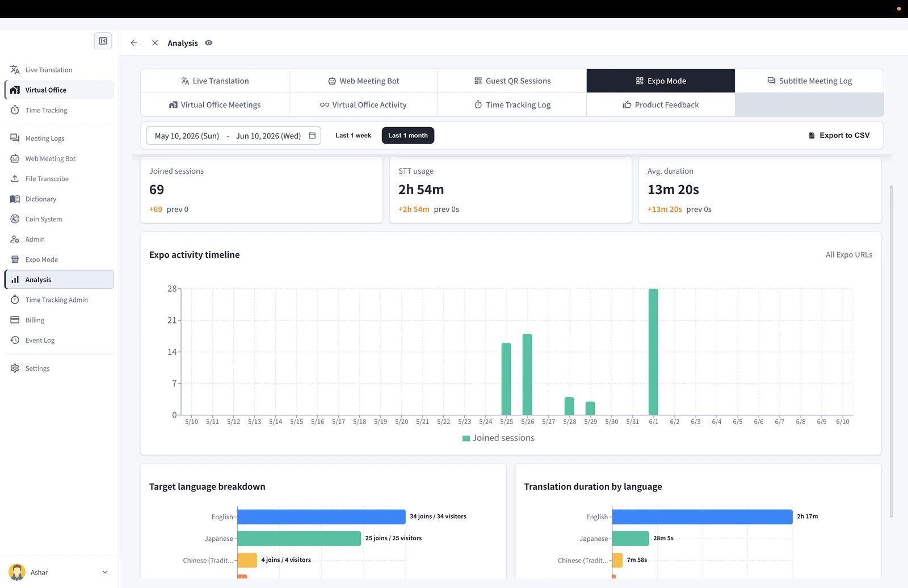Select the Expo Mode tab
908x588 pixels.
point(661,81)
